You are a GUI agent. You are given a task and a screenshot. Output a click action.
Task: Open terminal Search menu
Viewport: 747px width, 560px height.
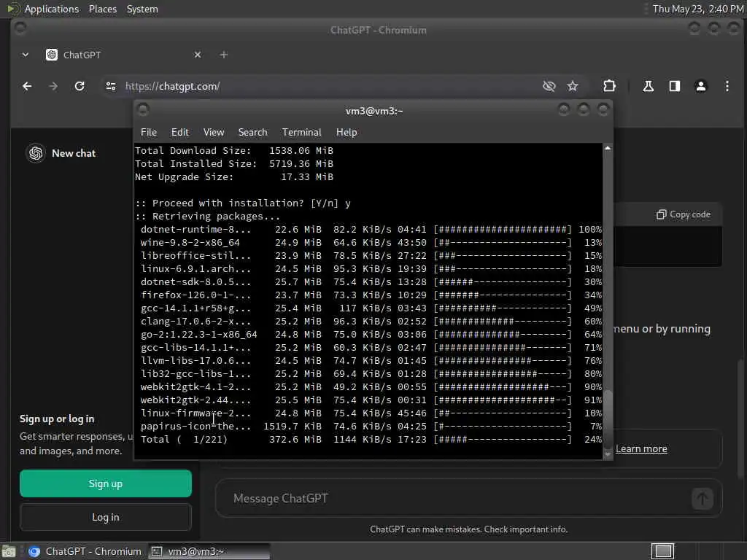[253, 133]
